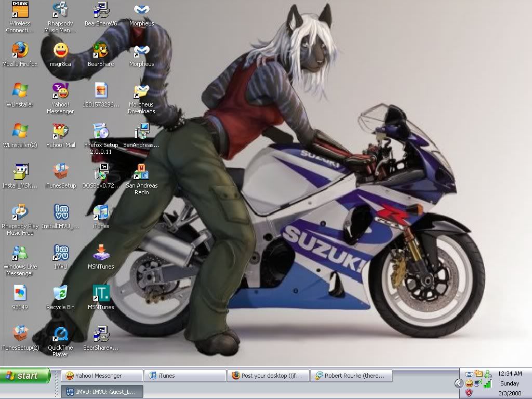Select the WLinstaller desktop icon
532x399 pixels.
(x=20, y=95)
